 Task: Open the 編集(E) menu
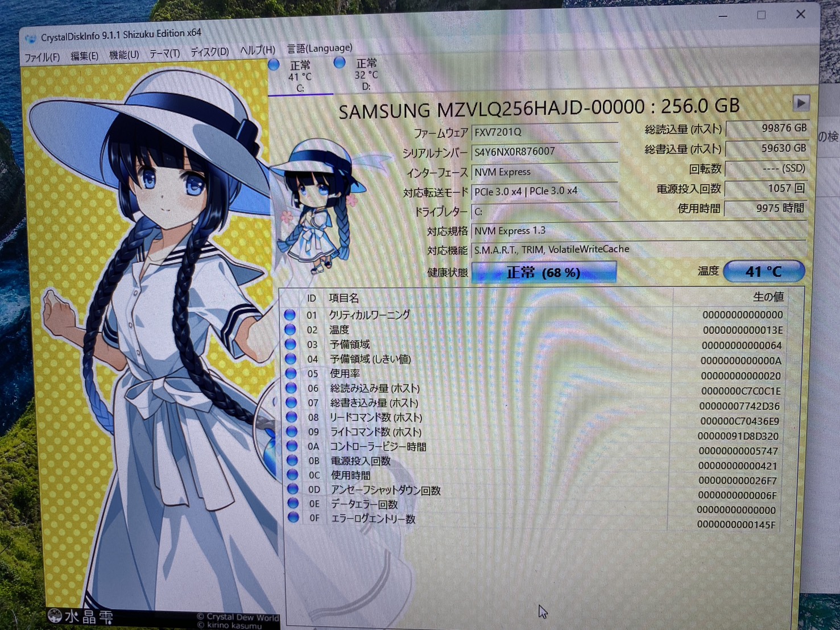click(84, 56)
